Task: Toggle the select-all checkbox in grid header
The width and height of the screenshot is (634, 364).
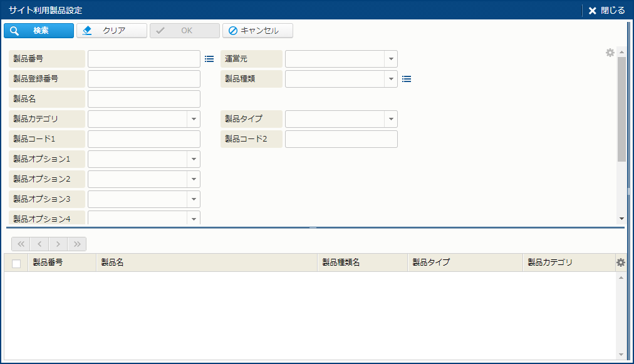Action: 16,263
